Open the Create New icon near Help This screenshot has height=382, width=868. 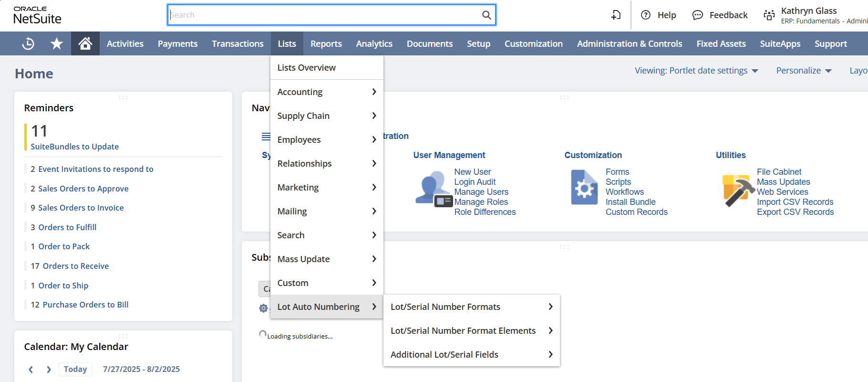[616, 15]
